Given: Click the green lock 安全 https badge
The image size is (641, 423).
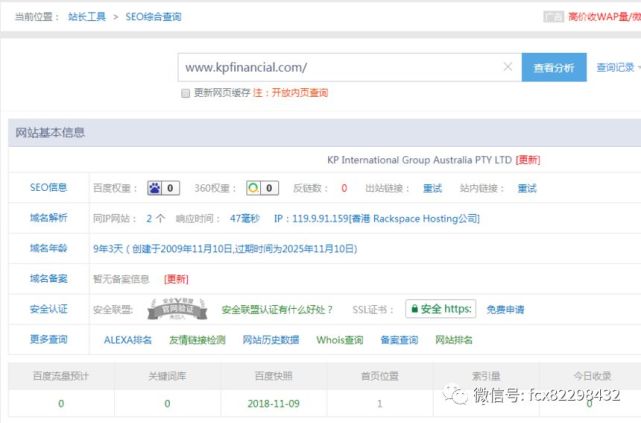Looking at the screenshot, I should tap(441, 309).
